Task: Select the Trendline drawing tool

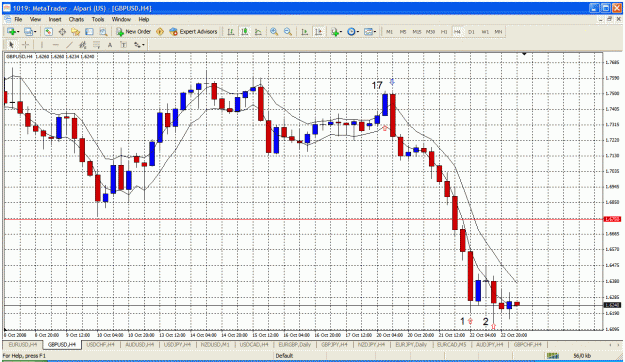Action: (x=69, y=45)
